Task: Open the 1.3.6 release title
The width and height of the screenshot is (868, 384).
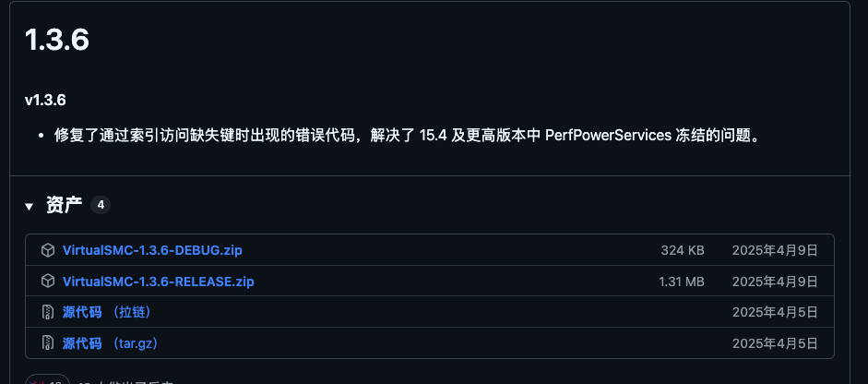Action: [56, 40]
